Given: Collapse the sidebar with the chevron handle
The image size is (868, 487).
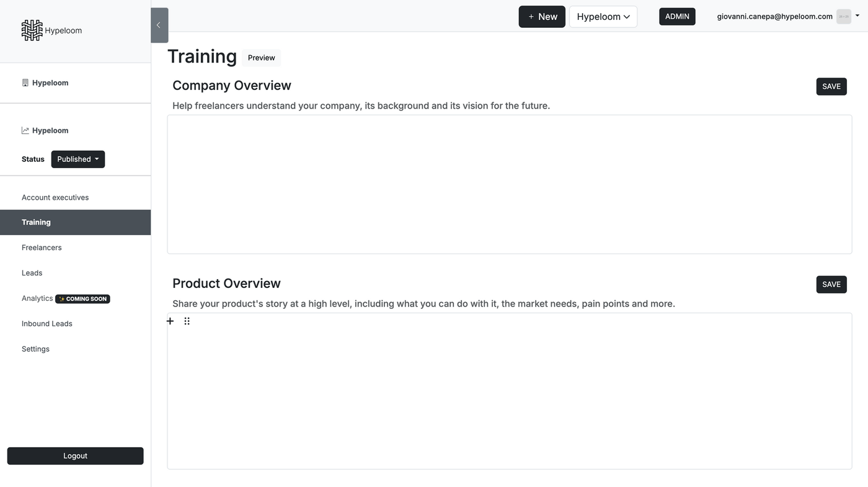Looking at the screenshot, I should (159, 25).
